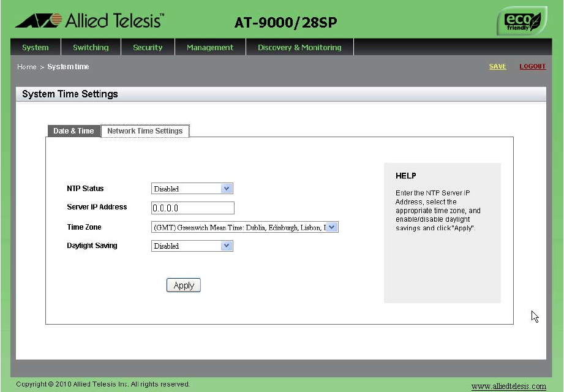Click the Daylight Saving label

click(92, 246)
